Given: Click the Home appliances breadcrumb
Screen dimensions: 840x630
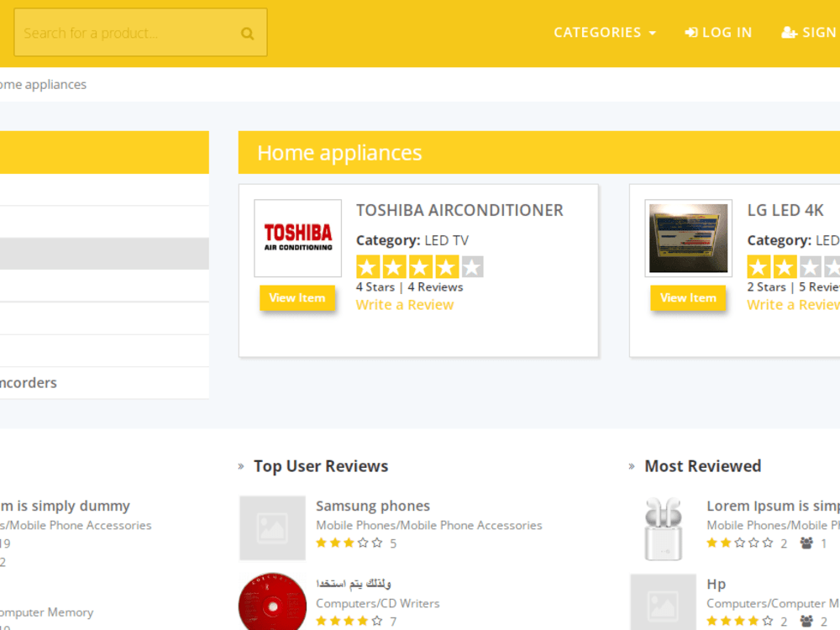Looking at the screenshot, I should point(43,85).
